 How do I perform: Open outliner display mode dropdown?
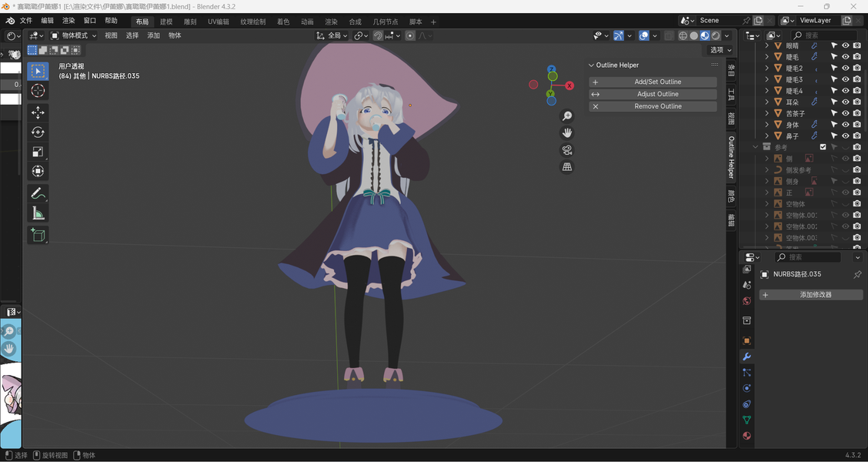[774, 35]
